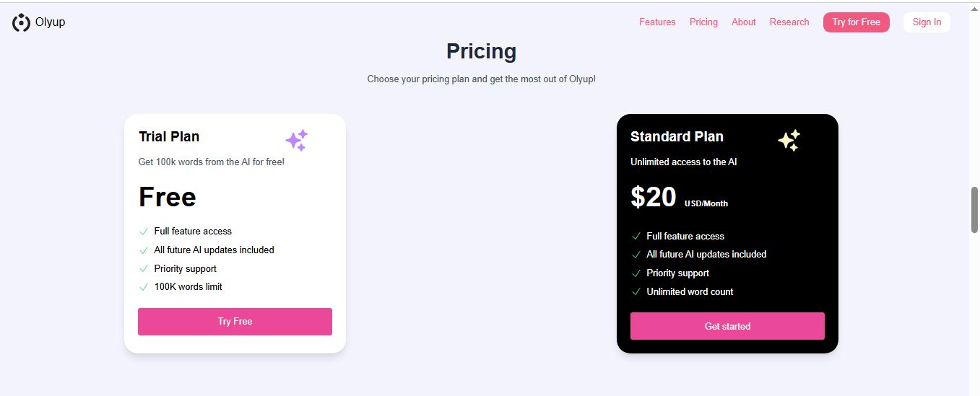Click the yellow sparkle icon on Standard Plan
The width and height of the screenshot is (980, 396).
pyautogui.click(x=789, y=140)
